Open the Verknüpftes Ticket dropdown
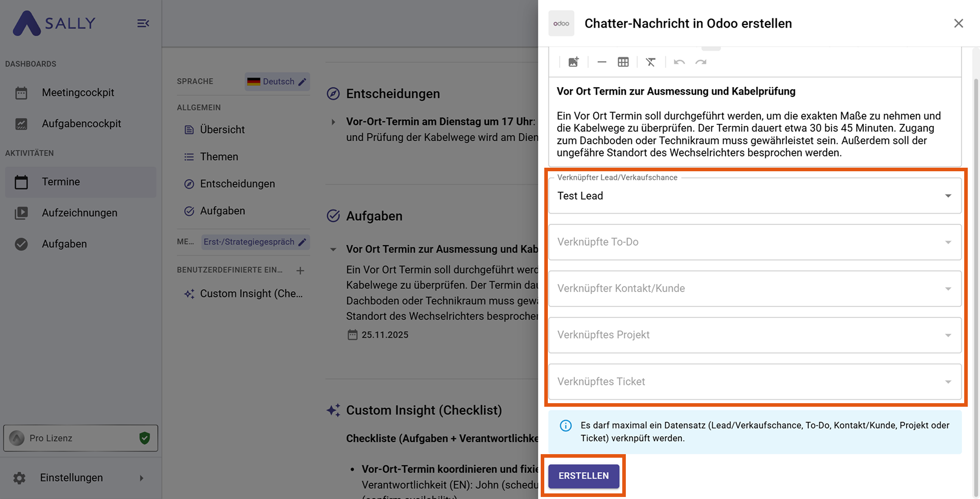This screenshot has width=980, height=499. pyautogui.click(x=754, y=382)
